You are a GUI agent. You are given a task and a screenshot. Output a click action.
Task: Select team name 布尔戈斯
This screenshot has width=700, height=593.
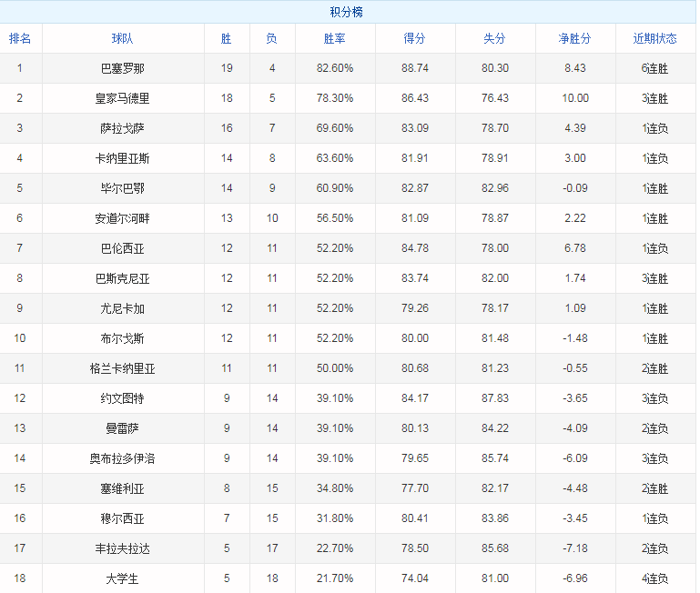tap(122, 338)
